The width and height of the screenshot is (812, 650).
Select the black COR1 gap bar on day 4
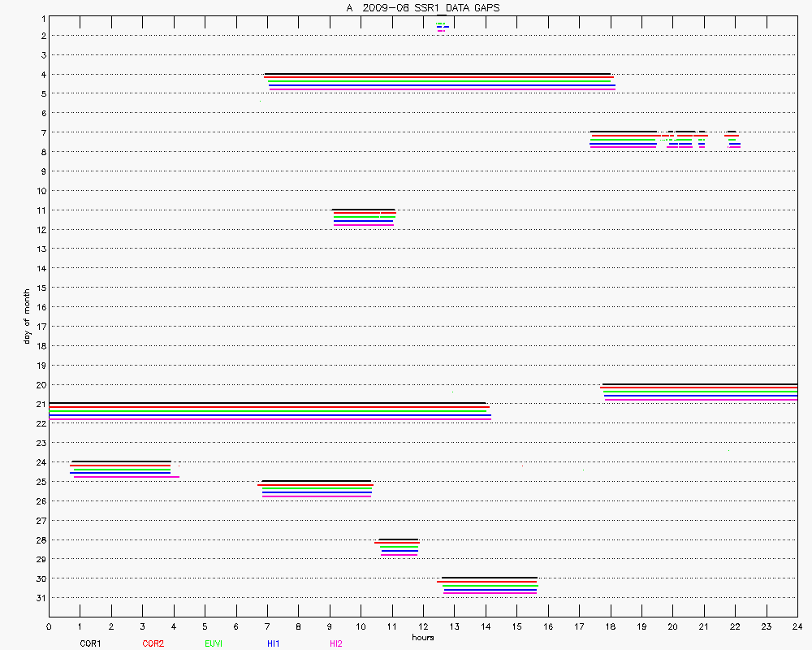(x=438, y=74)
